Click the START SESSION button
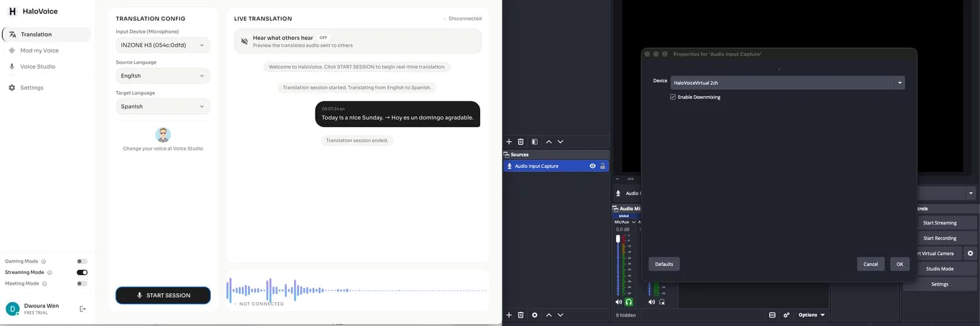 click(163, 295)
